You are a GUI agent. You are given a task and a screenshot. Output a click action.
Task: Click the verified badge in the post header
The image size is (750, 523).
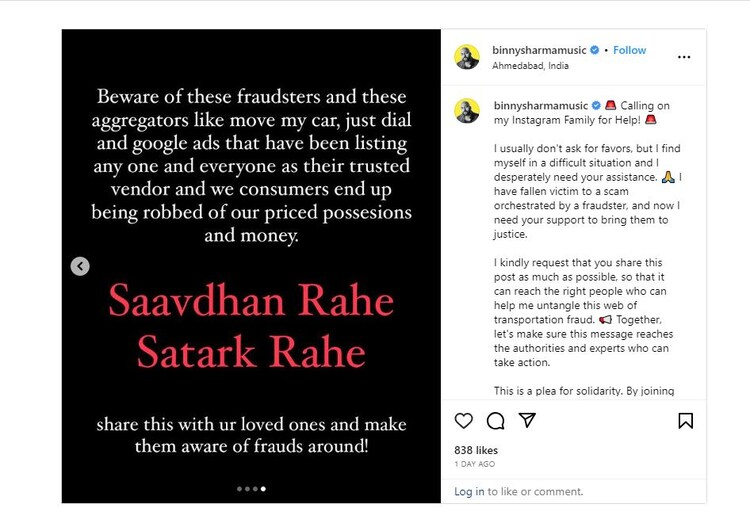(594, 50)
